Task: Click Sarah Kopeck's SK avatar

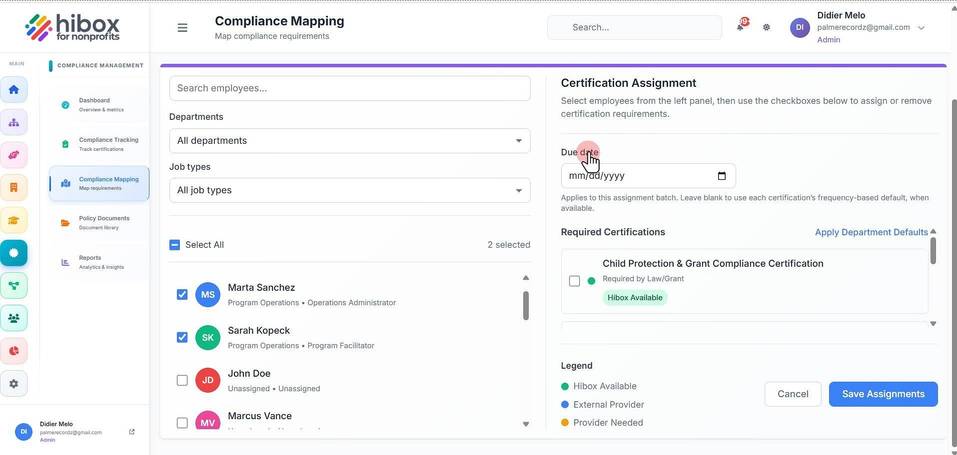Action: 208,337
